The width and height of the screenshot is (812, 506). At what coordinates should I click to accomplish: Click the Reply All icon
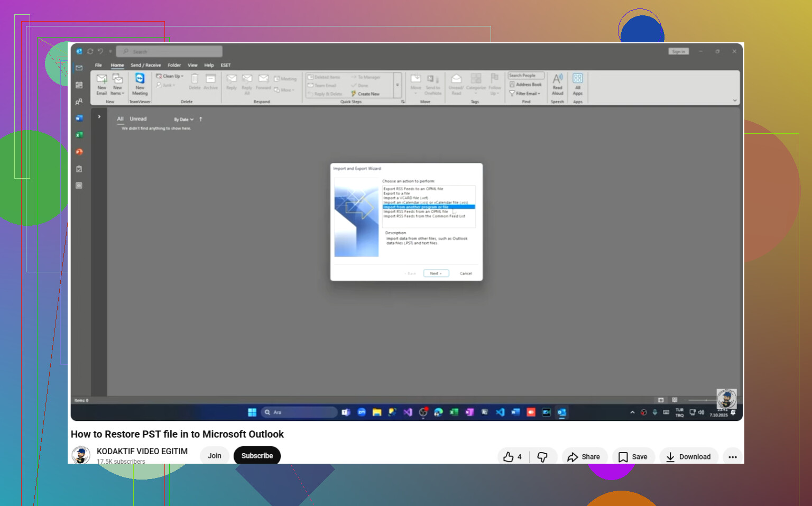247,84
